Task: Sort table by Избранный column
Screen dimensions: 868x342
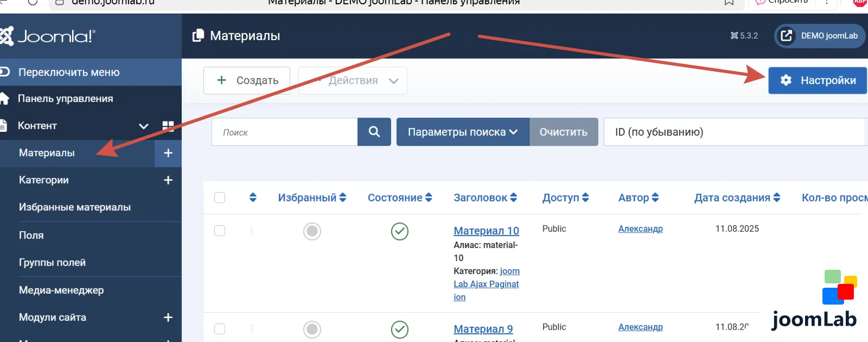Action: coord(312,198)
